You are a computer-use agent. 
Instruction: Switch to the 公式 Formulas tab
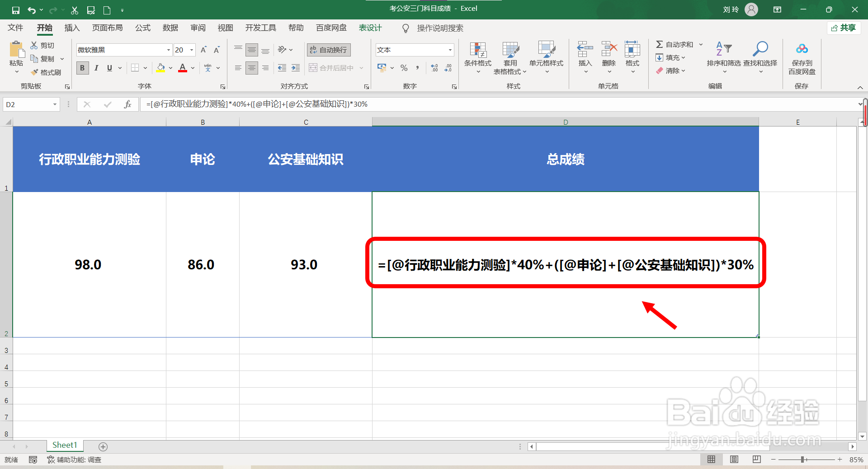click(143, 28)
